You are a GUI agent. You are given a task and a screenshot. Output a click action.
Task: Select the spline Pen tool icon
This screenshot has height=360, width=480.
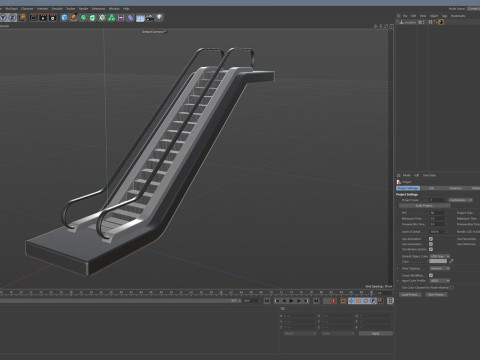(74, 17)
